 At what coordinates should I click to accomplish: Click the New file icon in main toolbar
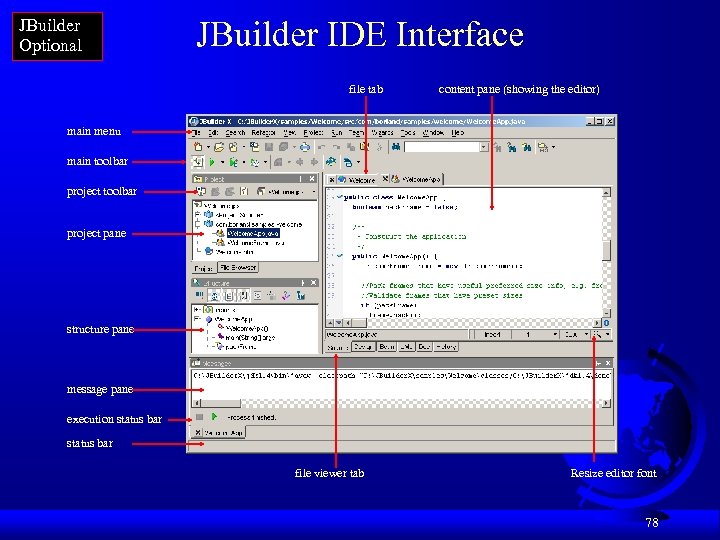[198, 147]
